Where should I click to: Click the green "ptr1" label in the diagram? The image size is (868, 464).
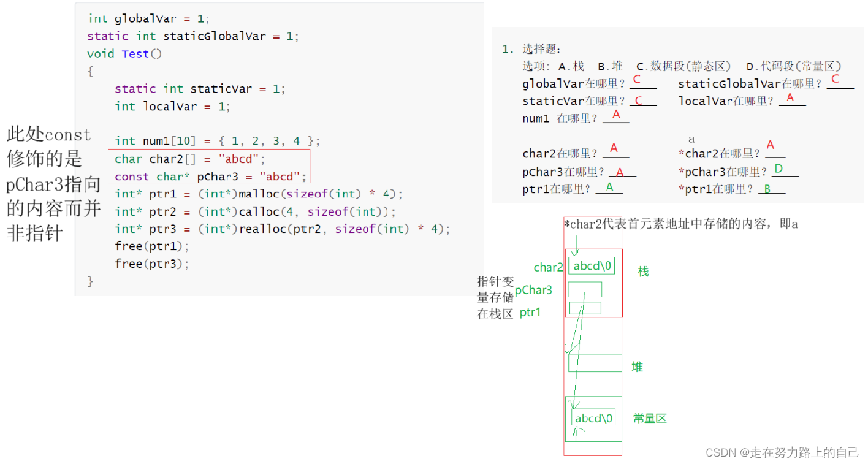pyautogui.click(x=530, y=313)
